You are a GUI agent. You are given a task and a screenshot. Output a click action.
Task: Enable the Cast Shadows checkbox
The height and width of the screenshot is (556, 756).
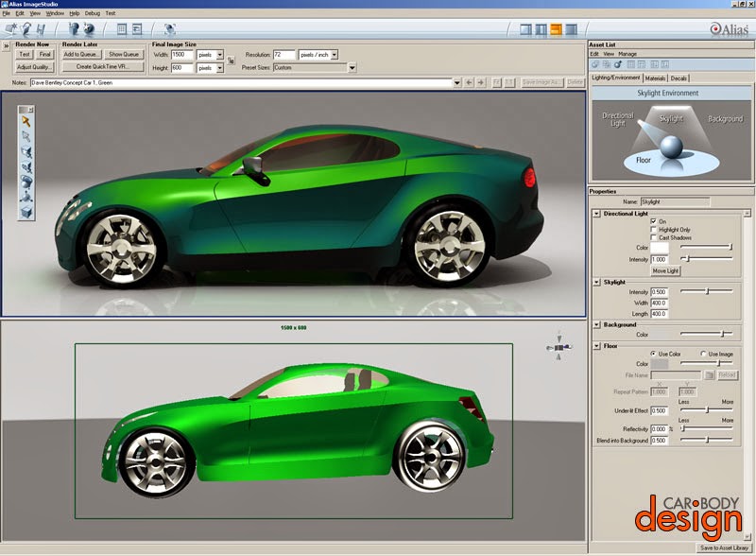point(654,237)
